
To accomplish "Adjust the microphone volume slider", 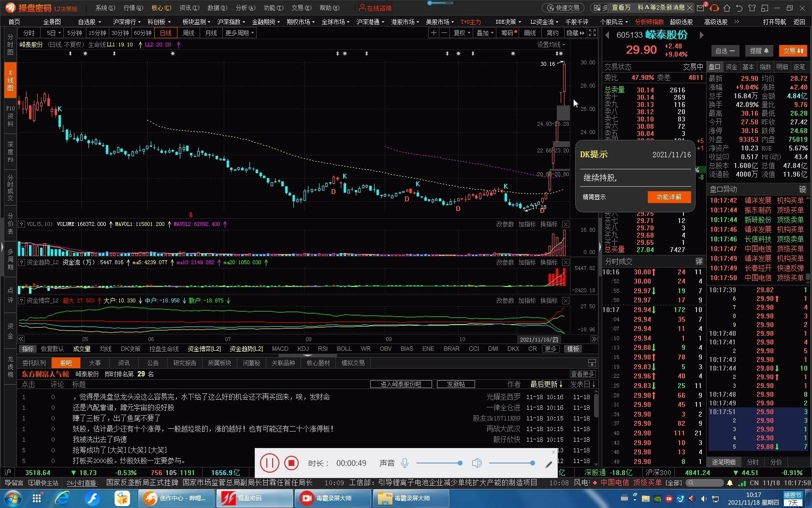I will [x=439, y=463].
